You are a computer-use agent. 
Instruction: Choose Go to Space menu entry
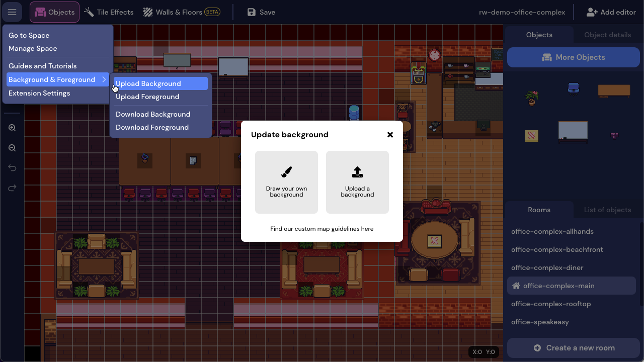click(29, 35)
